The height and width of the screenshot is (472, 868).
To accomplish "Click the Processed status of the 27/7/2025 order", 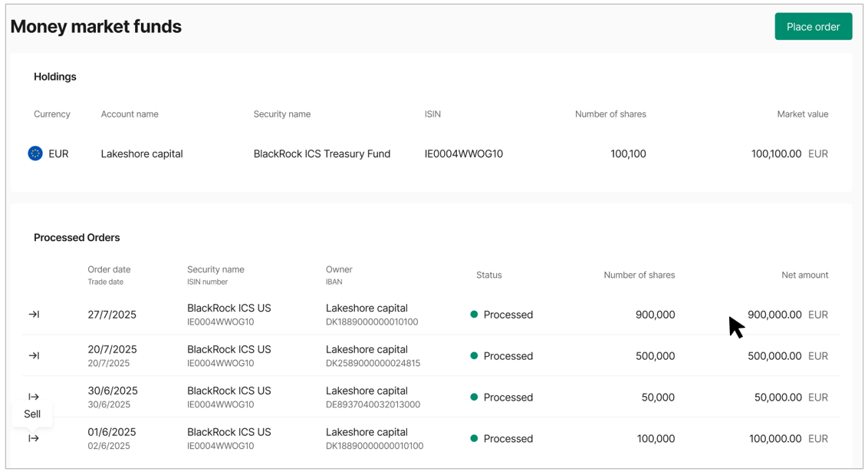I will 508,315.
